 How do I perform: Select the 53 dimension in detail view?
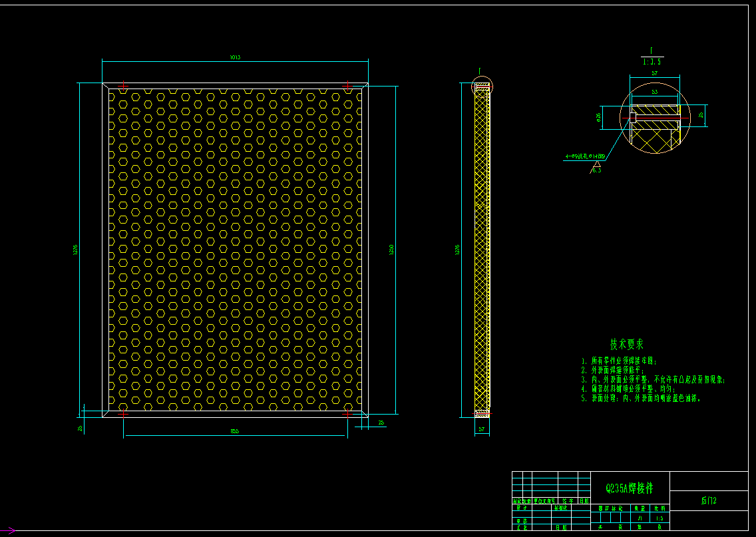pos(655,92)
